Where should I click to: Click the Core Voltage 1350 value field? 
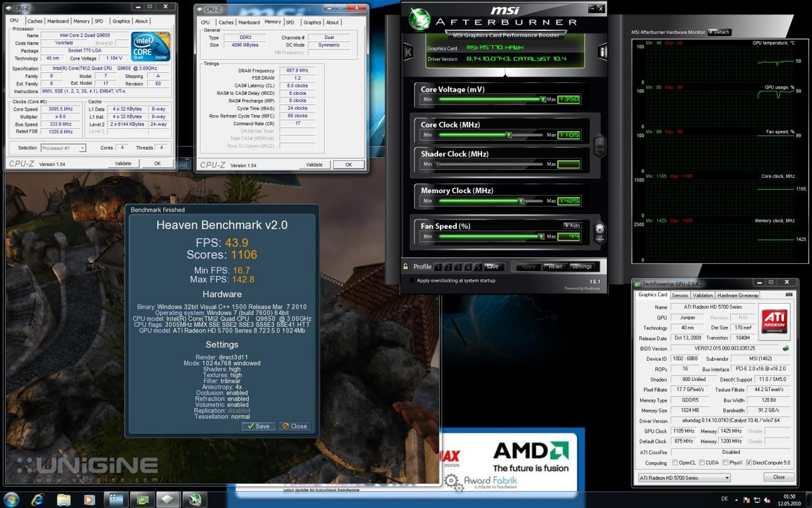(x=569, y=99)
